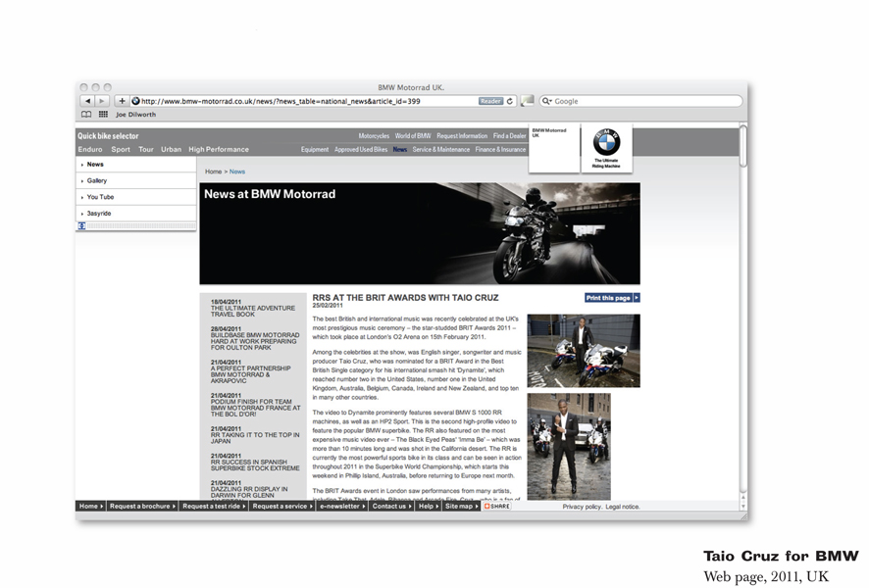Click the RSS/bookmark icon beside reload
The height and width of the screenshot is (588, 869).
[x=528, y=101]
